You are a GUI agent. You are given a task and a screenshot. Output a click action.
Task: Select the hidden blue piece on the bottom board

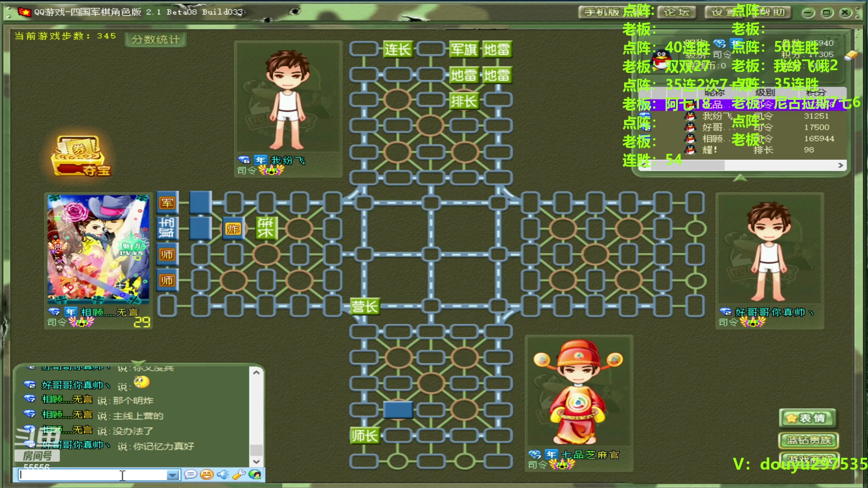[398, 410]
